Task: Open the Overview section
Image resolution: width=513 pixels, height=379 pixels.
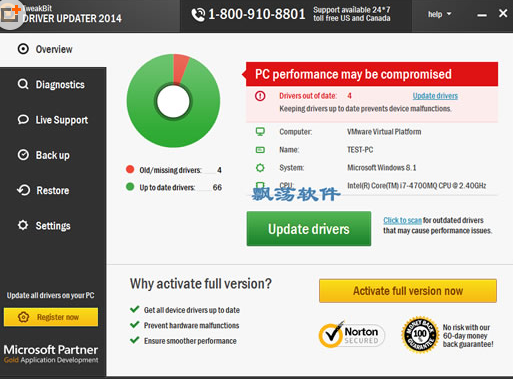Action: tap(53, 49)
